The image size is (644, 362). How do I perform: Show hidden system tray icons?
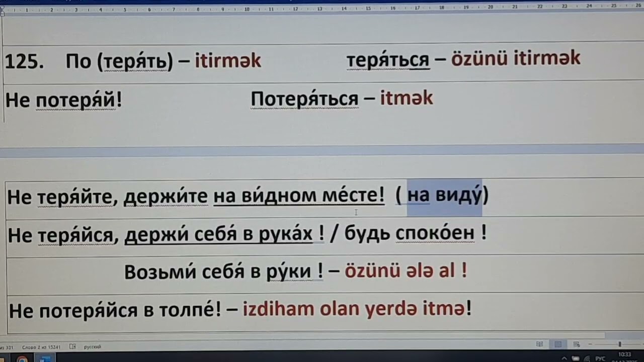point(563,358)
